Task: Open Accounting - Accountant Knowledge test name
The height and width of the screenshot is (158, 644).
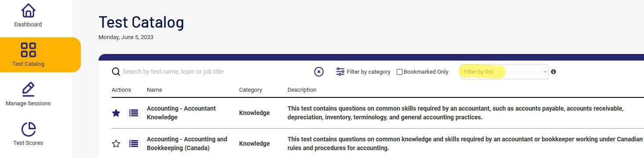Action: coord(181,113)
